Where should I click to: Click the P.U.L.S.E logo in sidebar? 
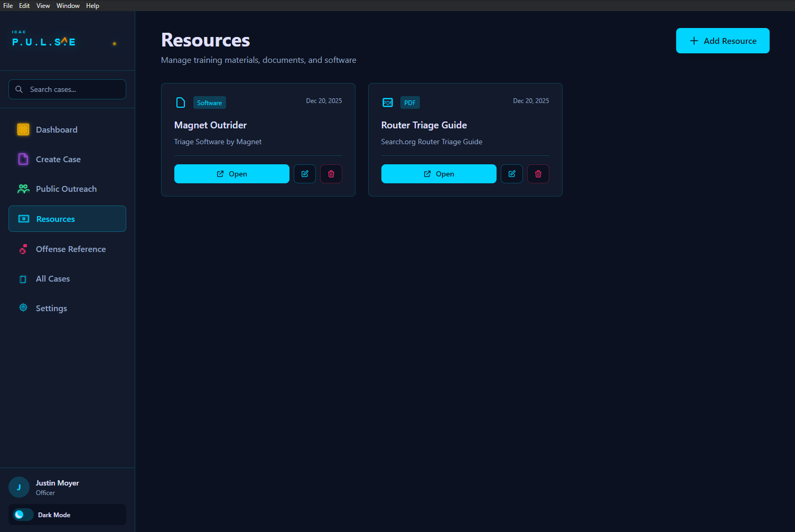coord(44,41)
